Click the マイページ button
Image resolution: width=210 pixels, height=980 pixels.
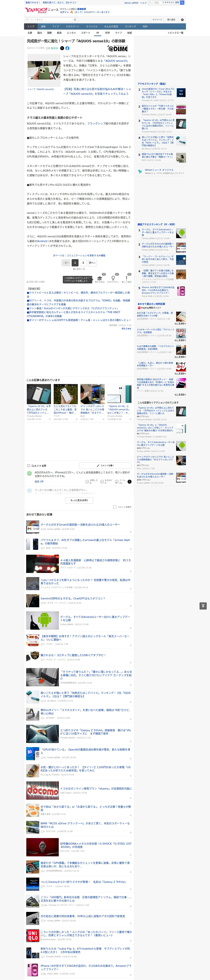pyautogui.click(x=157, y=20)
